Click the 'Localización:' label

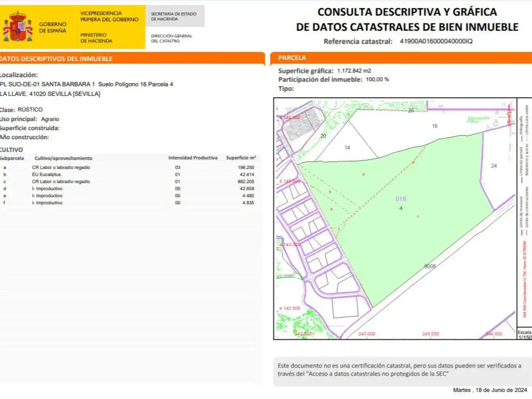pos(19,75)
